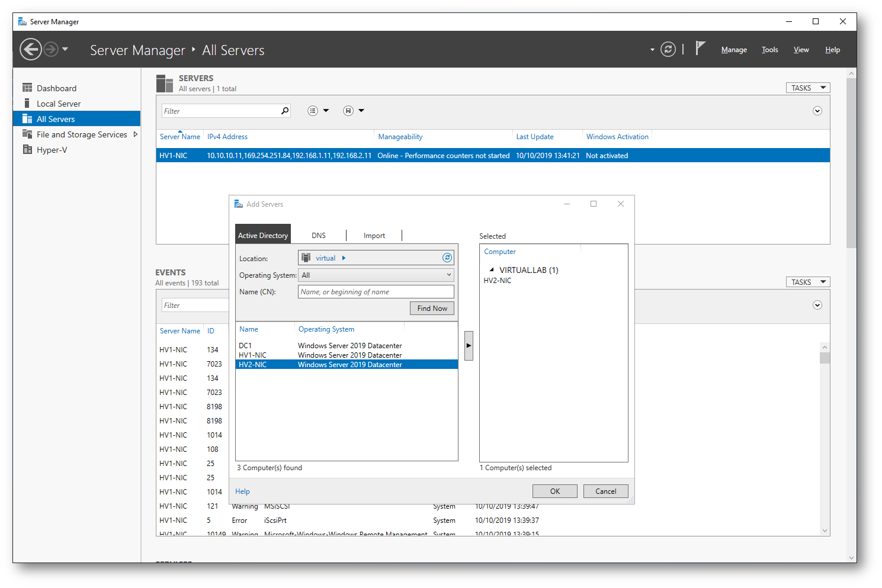Open navigation history dropdown arrow
This screenshot has height=588, width=882.
(x=65, y=49)
